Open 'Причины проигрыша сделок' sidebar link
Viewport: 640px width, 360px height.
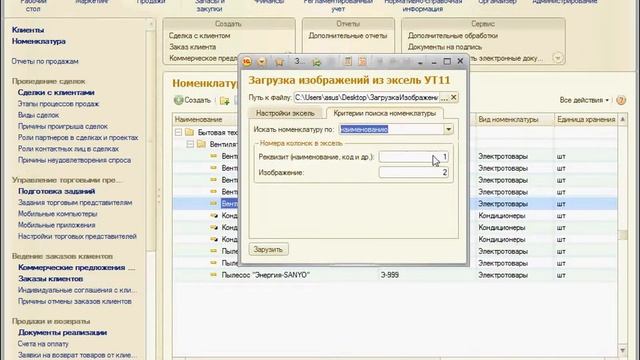[x=63, y=127]
